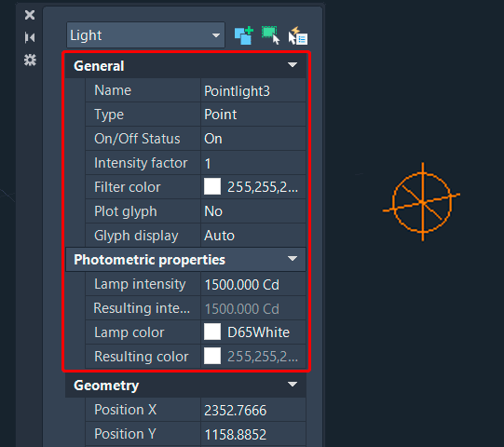Click the 'Plot glyph' label
The width and height of the screenshot is (504, 447).
point(126,211)
